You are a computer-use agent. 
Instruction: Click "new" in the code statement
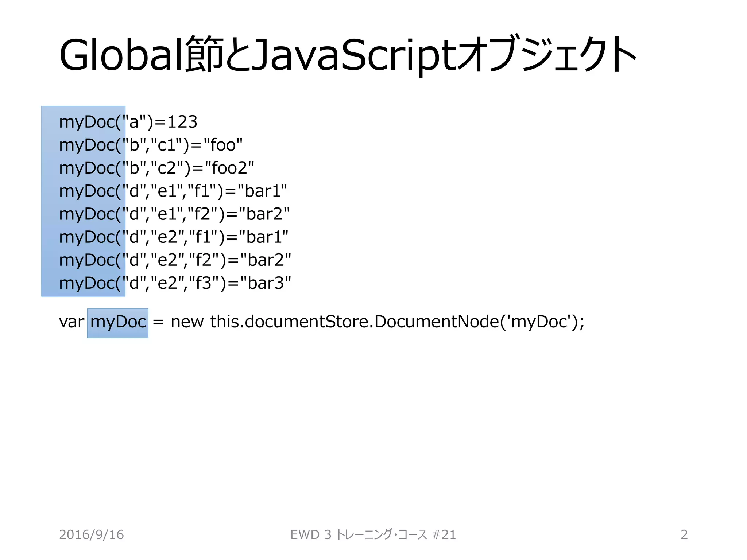(187, 322)
